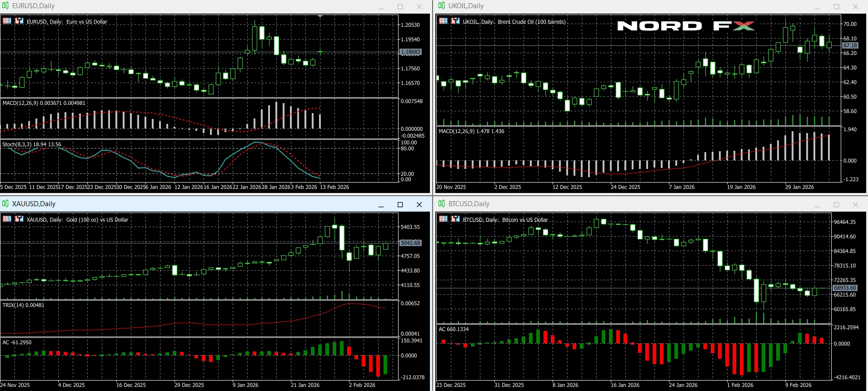The image size is (868, 391).
Task: Select the UKOIL current price tag 67.18
Action: (x=850, y=45)
